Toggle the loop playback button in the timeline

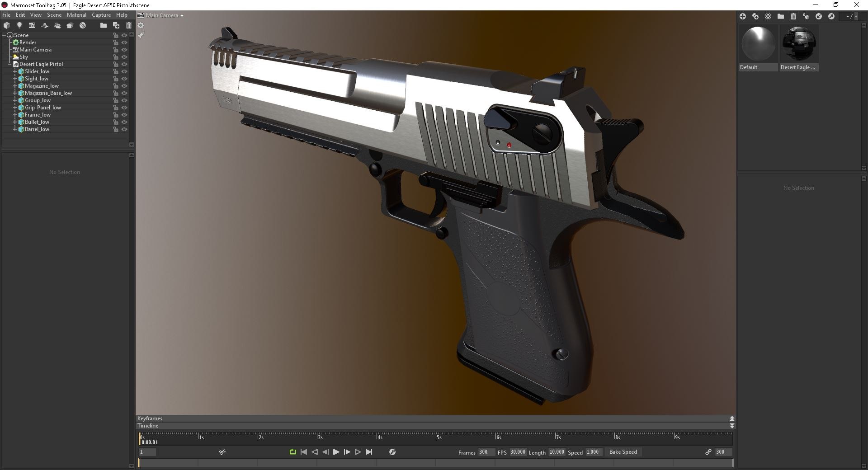tap(293, 452)
